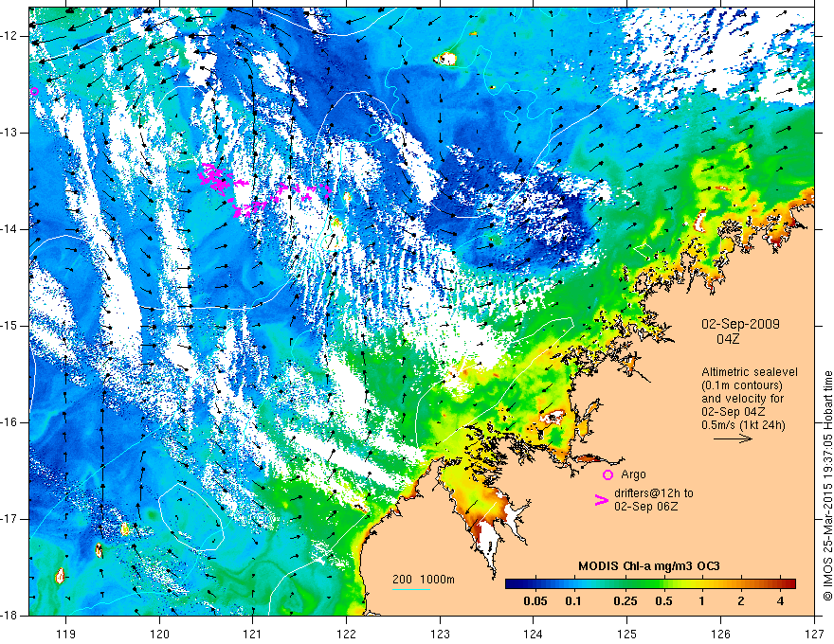The width and height of the screenshot is (834, 644).
Task: Click the '200 1000m' bathymetry label
Action: click(x=424, y=580)
